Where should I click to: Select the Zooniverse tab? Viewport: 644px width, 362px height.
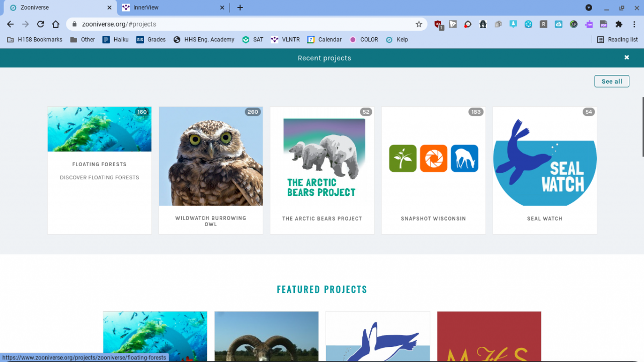[60, 8]
